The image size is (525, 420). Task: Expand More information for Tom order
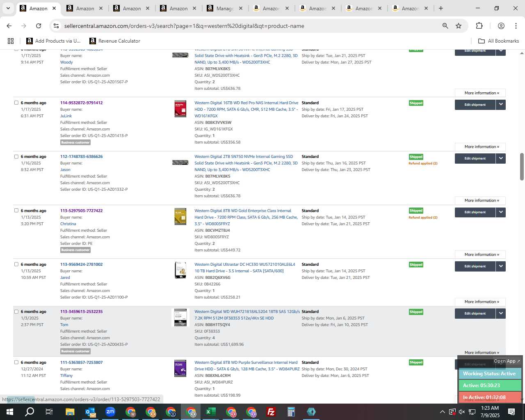pos(480,353)
